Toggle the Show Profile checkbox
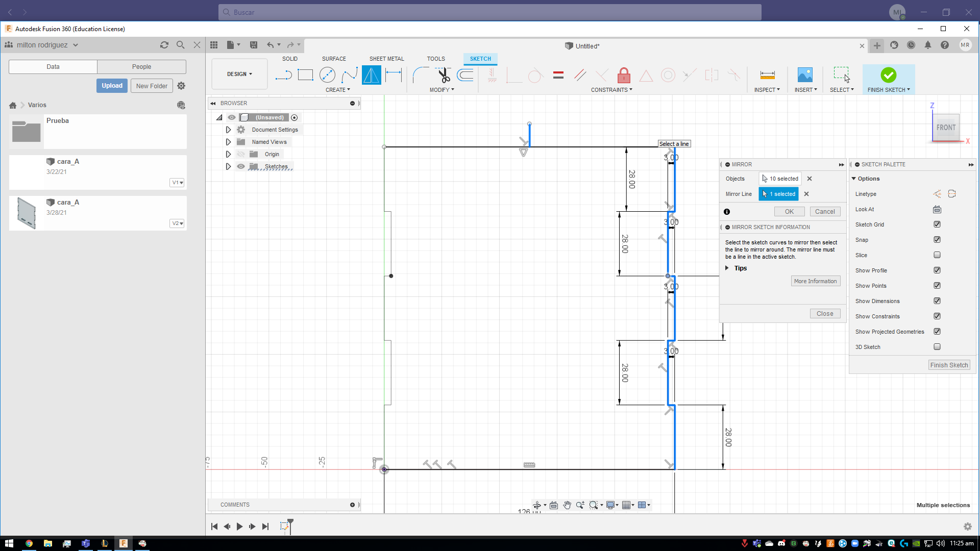The height and width of the screenshot is (551, 980). click(937, 270)
